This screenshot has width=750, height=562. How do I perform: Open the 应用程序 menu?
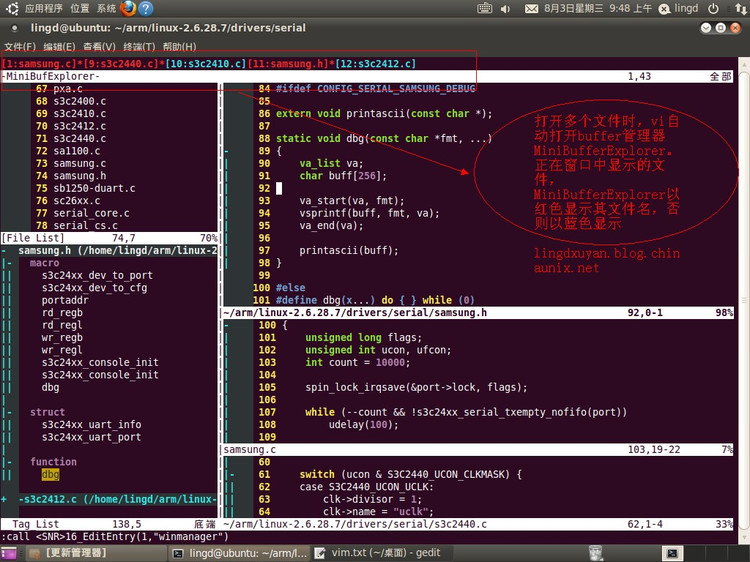click(44, 8)
